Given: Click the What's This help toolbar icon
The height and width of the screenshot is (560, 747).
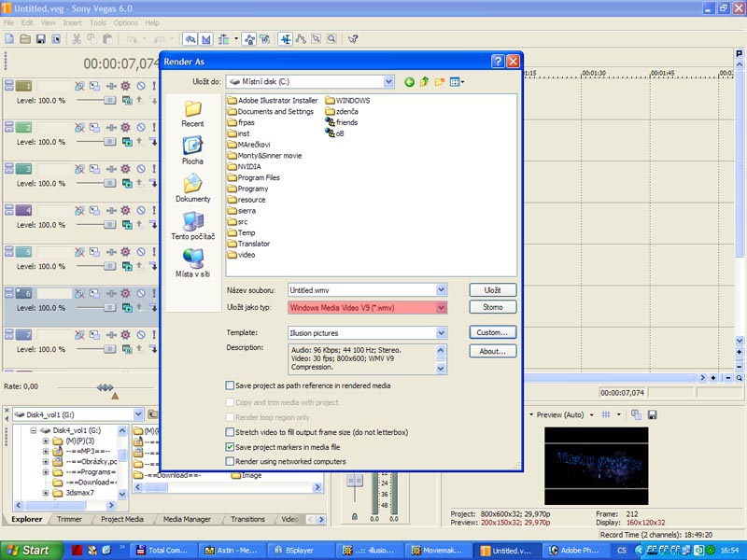Looking at the screenshot, I should [x=353, y=39].
